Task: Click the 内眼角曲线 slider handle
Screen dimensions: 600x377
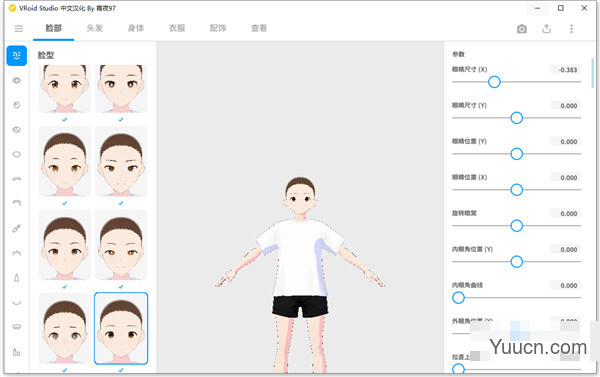Action: pyautogui.click(x=458, y=298)
